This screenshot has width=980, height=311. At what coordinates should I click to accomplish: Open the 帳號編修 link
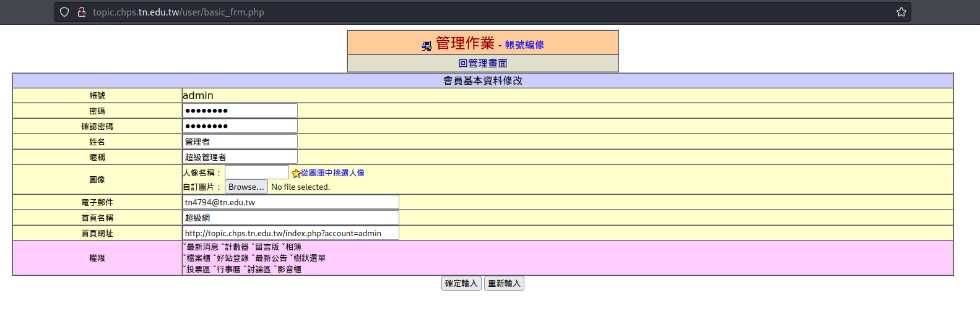524,45
